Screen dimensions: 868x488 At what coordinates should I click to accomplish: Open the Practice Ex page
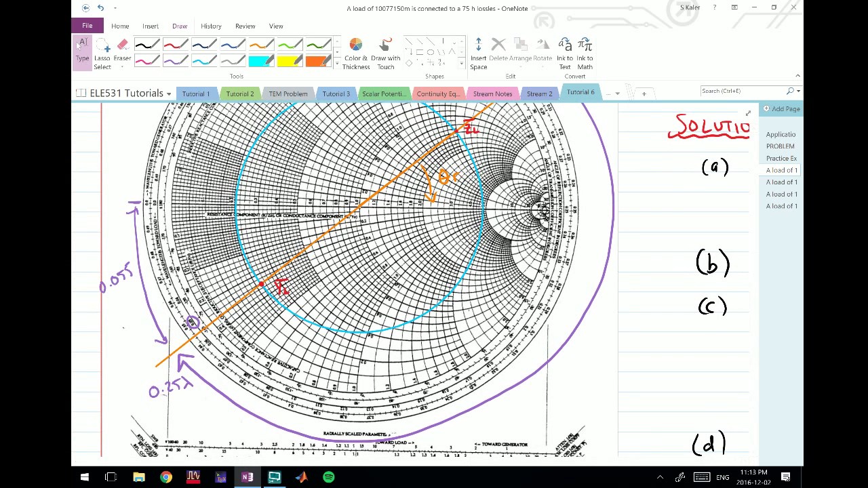781,158
